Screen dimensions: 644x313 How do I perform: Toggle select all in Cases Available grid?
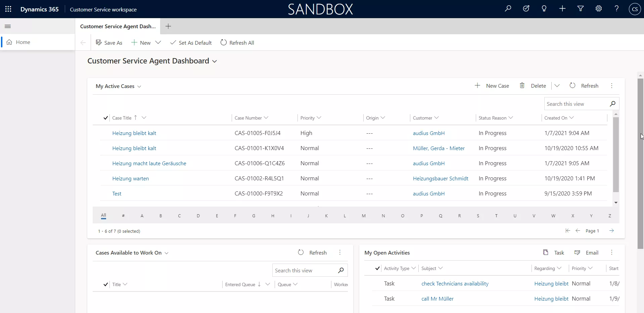pos(105,284)
